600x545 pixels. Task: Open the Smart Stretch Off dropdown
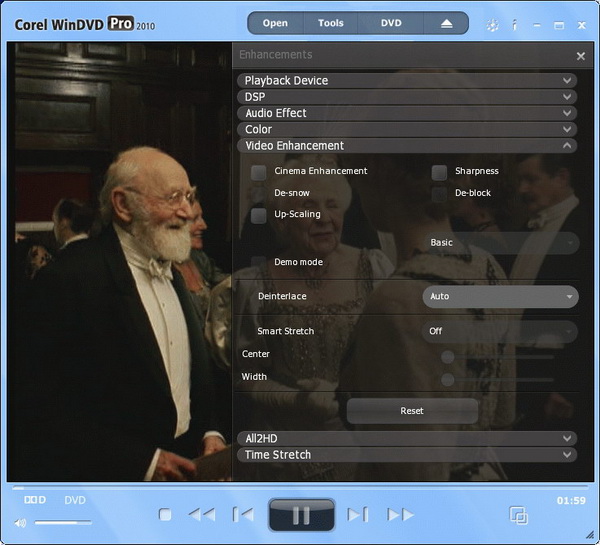500,331
